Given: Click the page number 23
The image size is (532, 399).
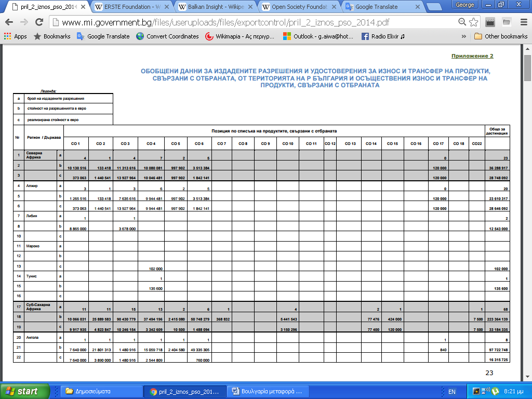Looking at the screenshot, I should click(489, 373).
